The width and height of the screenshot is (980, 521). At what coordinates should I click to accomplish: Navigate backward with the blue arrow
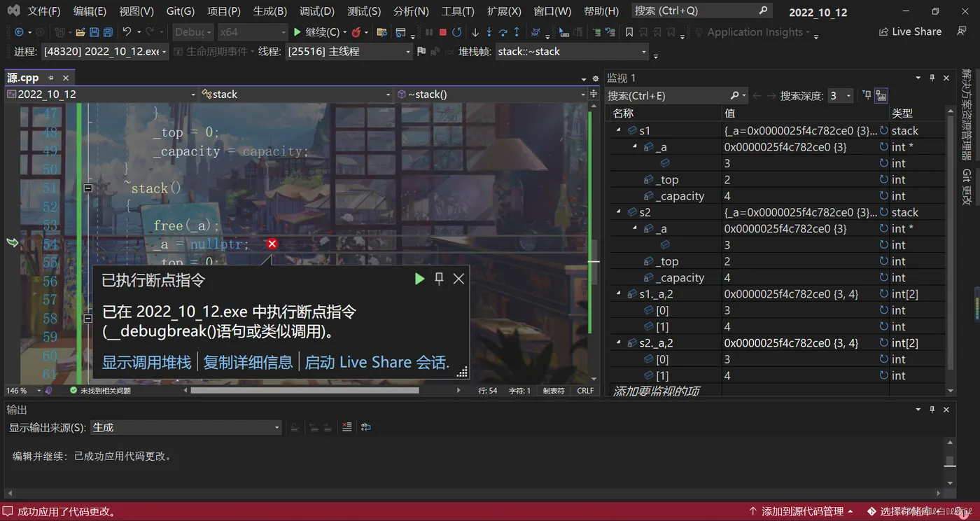pyautogui.click(x=19, y=32)
